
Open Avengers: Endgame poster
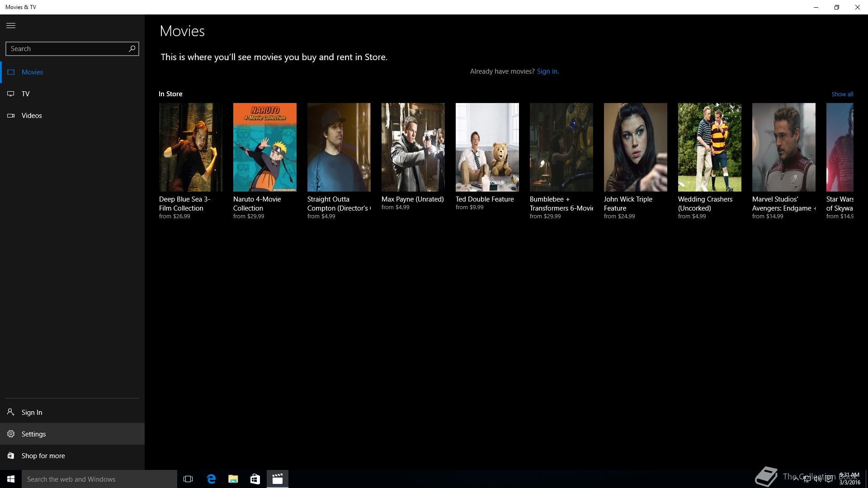click(x=784, y=147)
